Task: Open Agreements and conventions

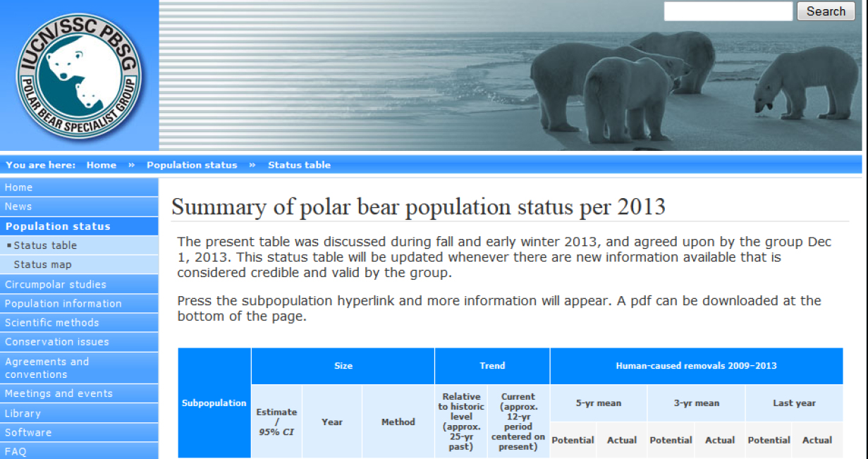Action: 47,367
